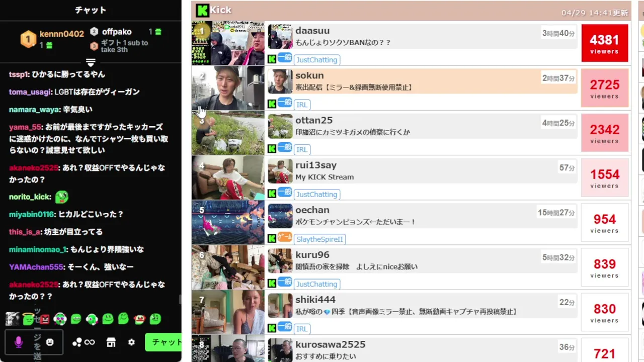Open the sokun channel name link
This screenshot has width=644, height=362.
[309, 75]
